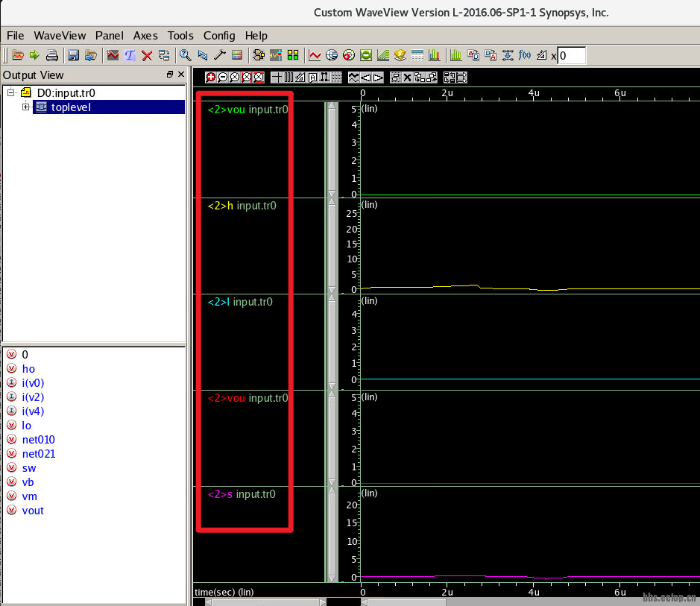Click the left arrow pan button
The height and width of the screenshot is (606, 700).
pyautogui.click(x=365, y=78)
